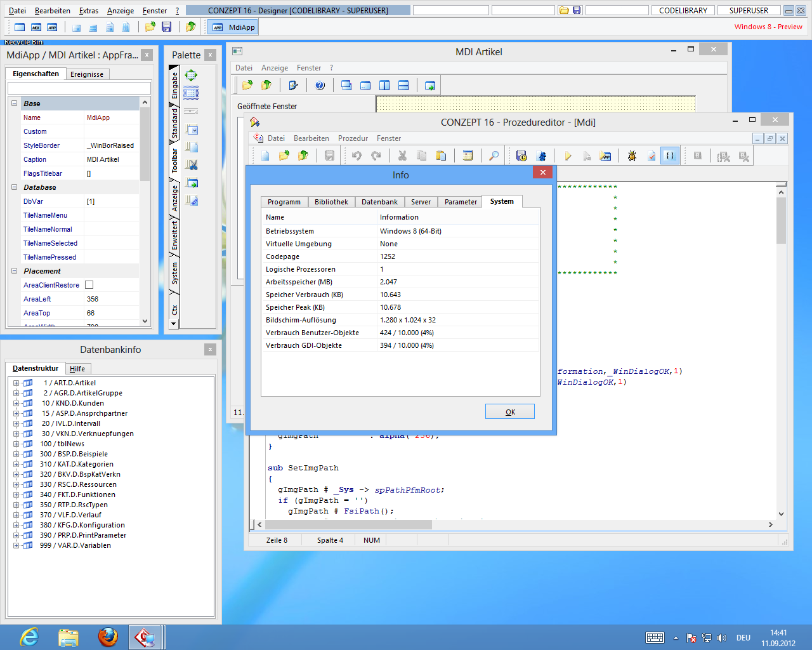Open the Extras menu in Designer
The width and height of the screenshot is (812, 650).
tap(88, 11)
